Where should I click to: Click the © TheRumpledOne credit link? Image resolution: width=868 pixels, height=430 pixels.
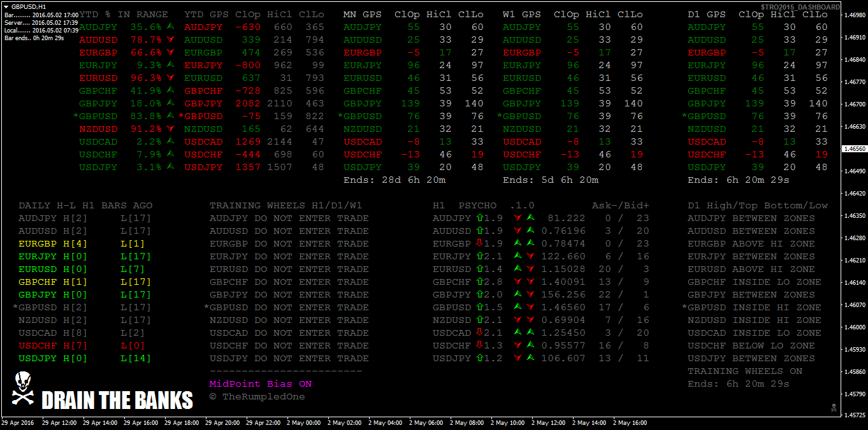(x=257, y=397)
